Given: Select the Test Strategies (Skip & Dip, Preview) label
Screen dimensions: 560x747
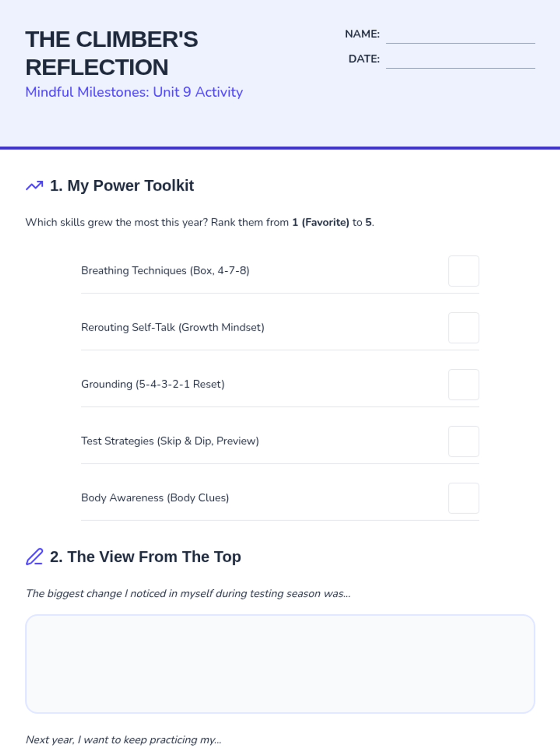Looking at the screenshot, I should point(170,441).
